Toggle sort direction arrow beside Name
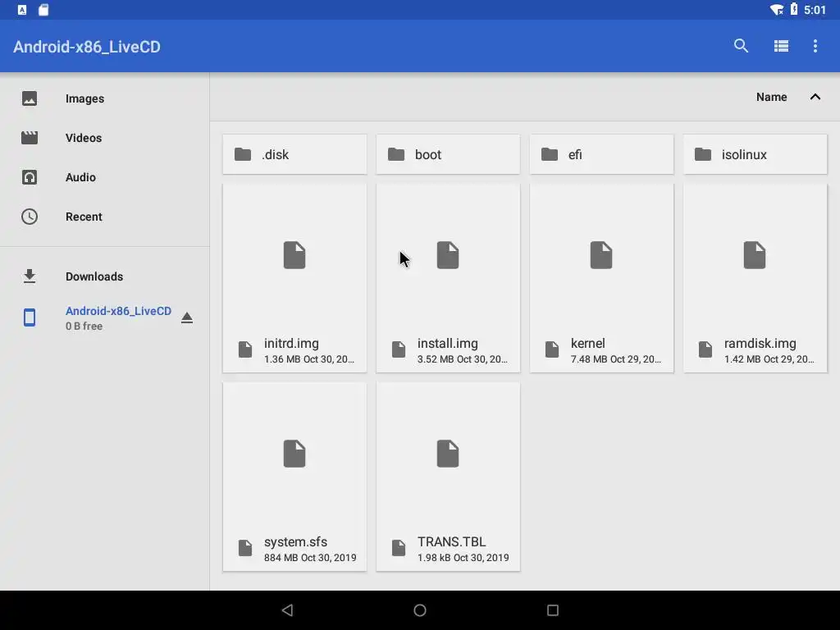 click(x=815, y=97)
